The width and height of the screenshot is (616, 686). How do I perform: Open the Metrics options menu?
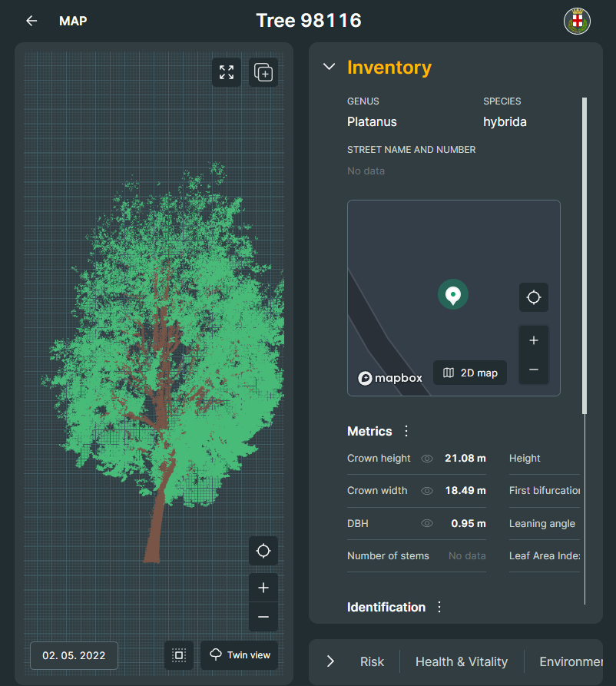[407, 431]
